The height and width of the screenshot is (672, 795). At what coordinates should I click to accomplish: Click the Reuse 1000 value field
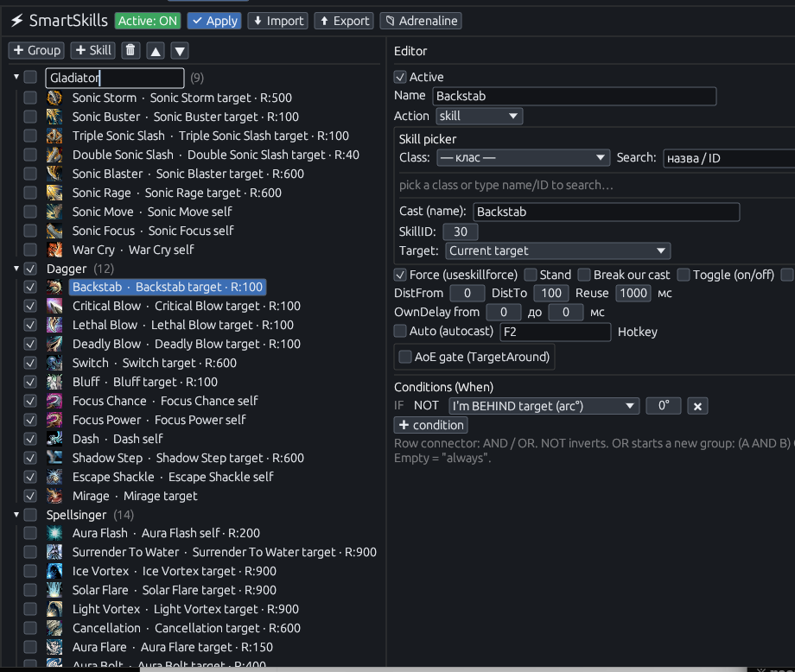click(633, 293)
